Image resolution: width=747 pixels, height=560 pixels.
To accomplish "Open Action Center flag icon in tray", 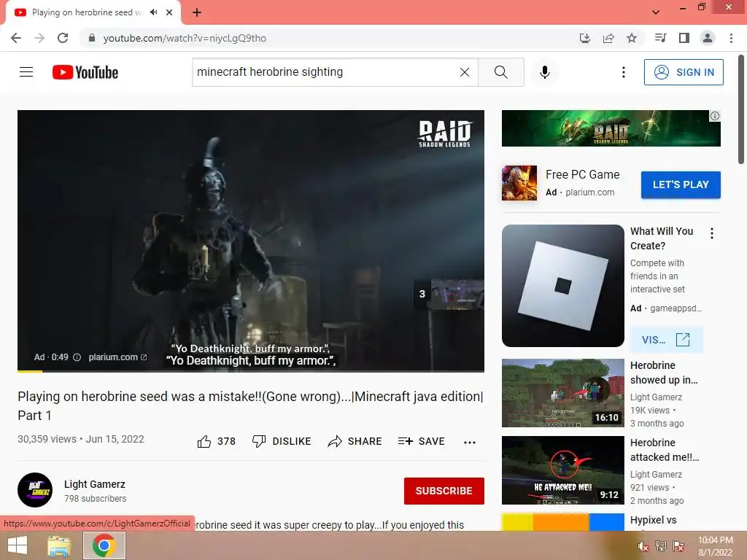I will [x=678, y=546].
